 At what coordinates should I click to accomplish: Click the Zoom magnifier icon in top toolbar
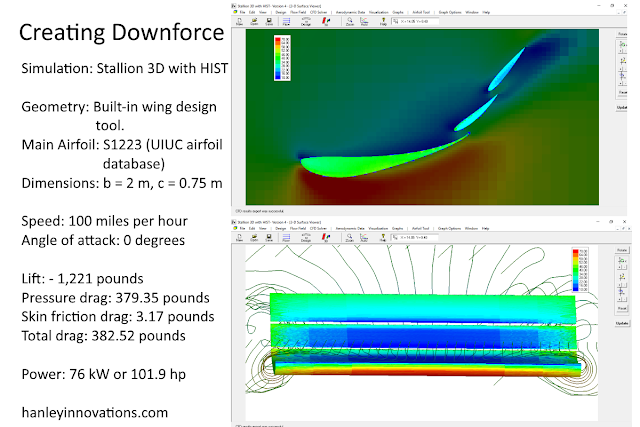(350, 21)
